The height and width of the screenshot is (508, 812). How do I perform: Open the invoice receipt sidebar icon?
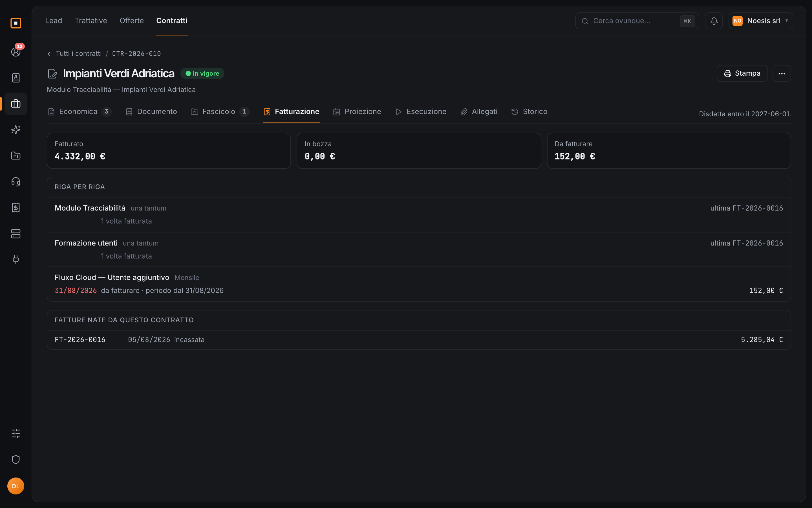[16, 208]
